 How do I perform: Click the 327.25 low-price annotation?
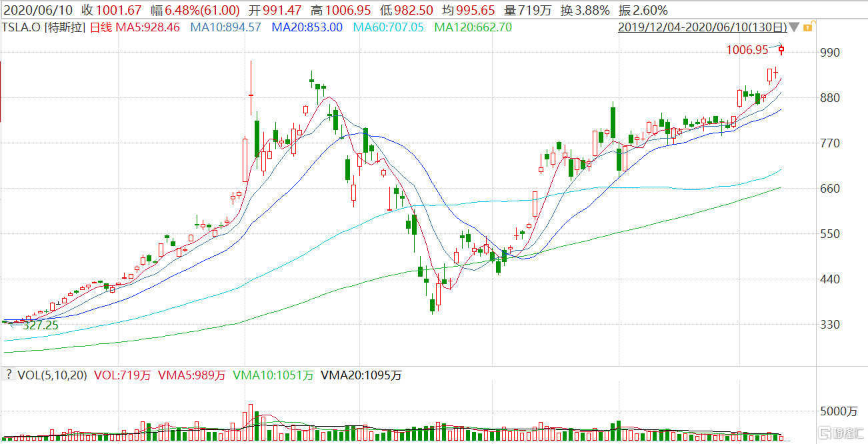pos(41,326)
